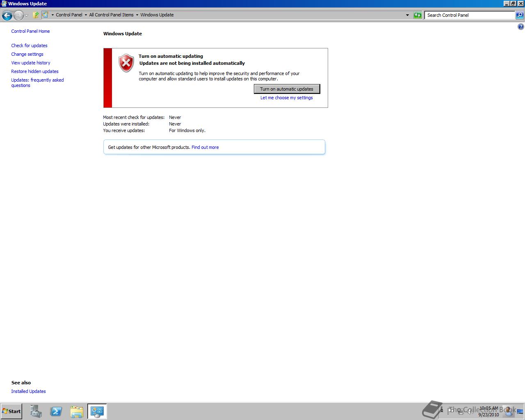The image size is (525, 420).
Task: Open address bar history dropdown
Action: pyautogui.click(x=407, y=15)
